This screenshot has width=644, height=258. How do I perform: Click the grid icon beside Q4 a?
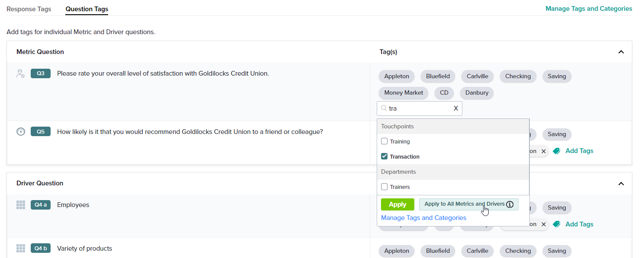click(x=21, y=205)
